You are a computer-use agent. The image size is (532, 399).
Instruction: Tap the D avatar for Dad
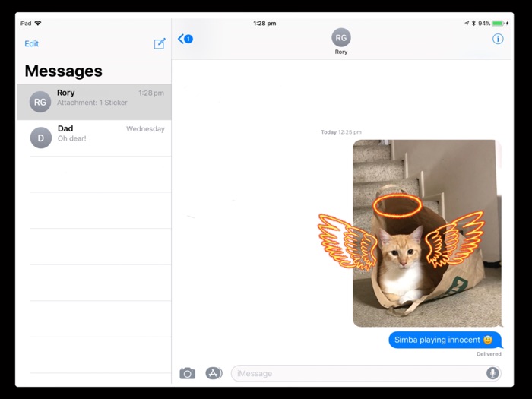point(41,138)
